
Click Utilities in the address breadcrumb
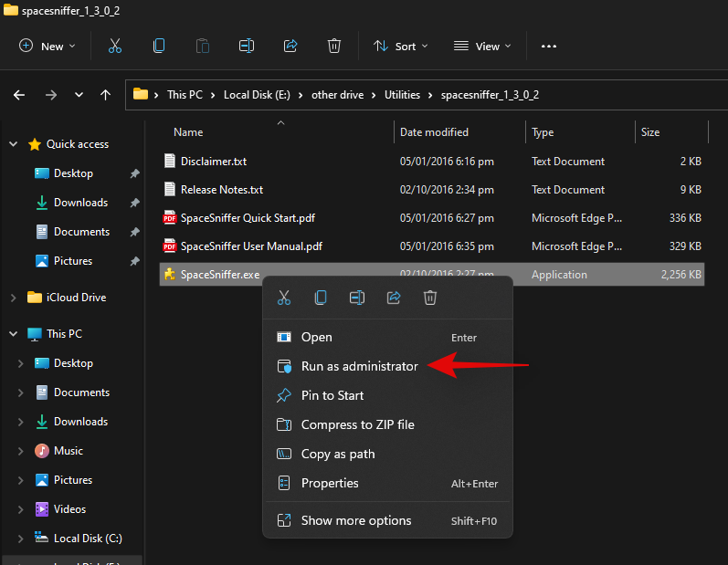[x=403, y=94]
